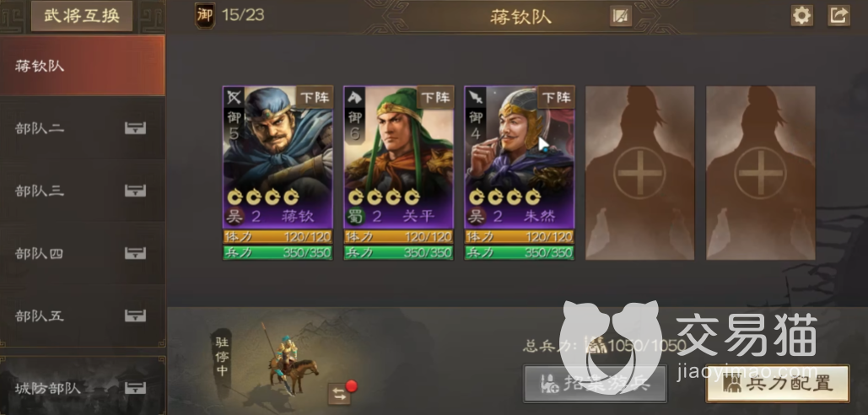868x415 pixels.
Task: Click the bow troop icon on 蒋钦 card
Action: (234, 98)
